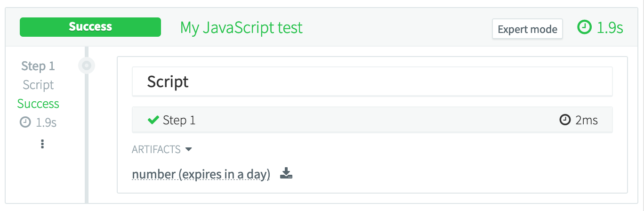
Task: Click the Script name input field
Action: tap(372, 81)
